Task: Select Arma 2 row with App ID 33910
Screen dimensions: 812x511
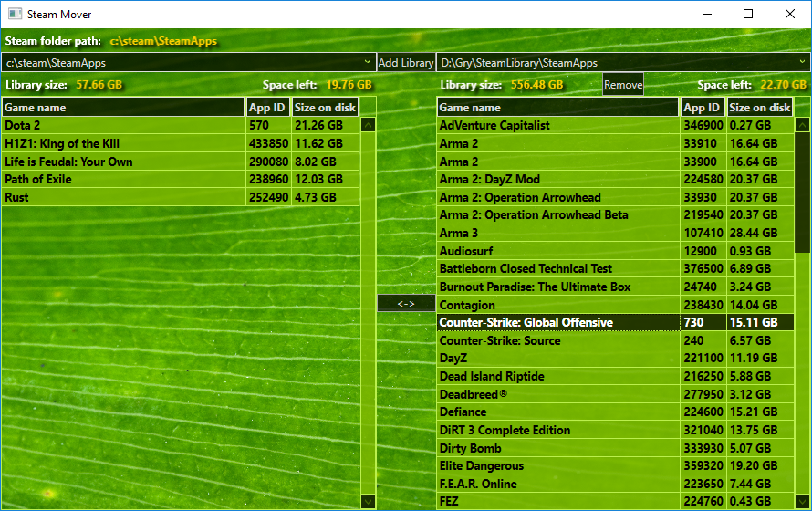Action: [x=615, y=143]
